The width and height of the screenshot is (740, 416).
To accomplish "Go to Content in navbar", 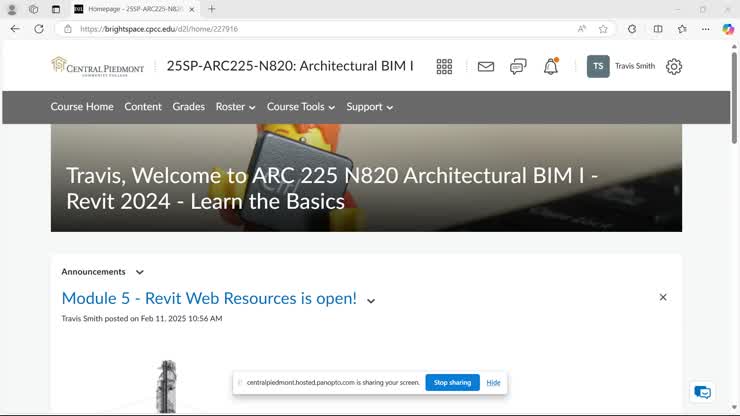I will click(143, 107).
